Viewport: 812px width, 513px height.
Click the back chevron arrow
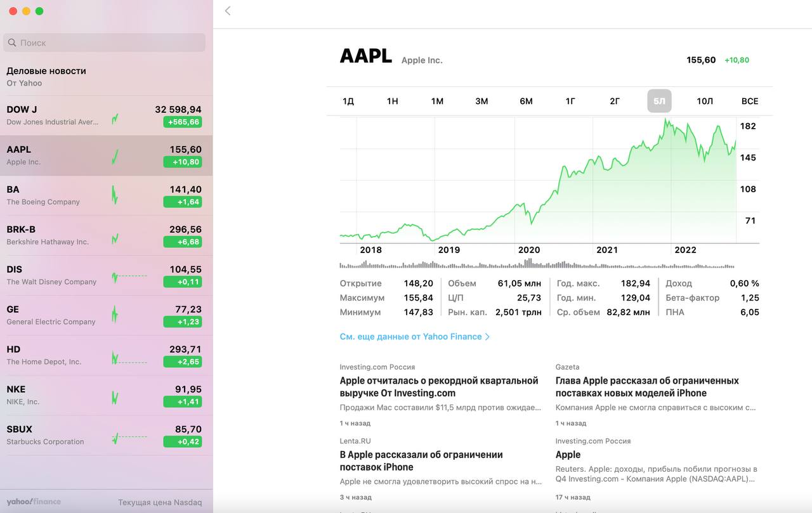pos(228,11)
